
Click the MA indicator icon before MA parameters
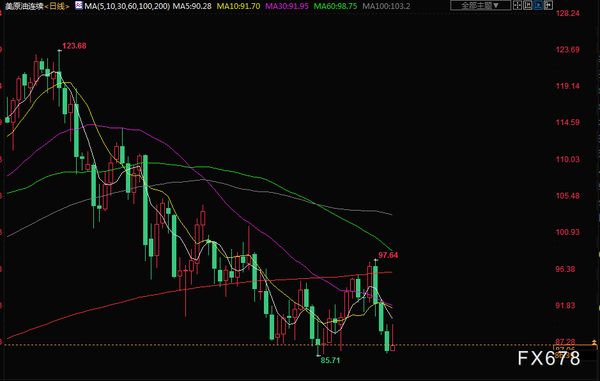(79, 5)
